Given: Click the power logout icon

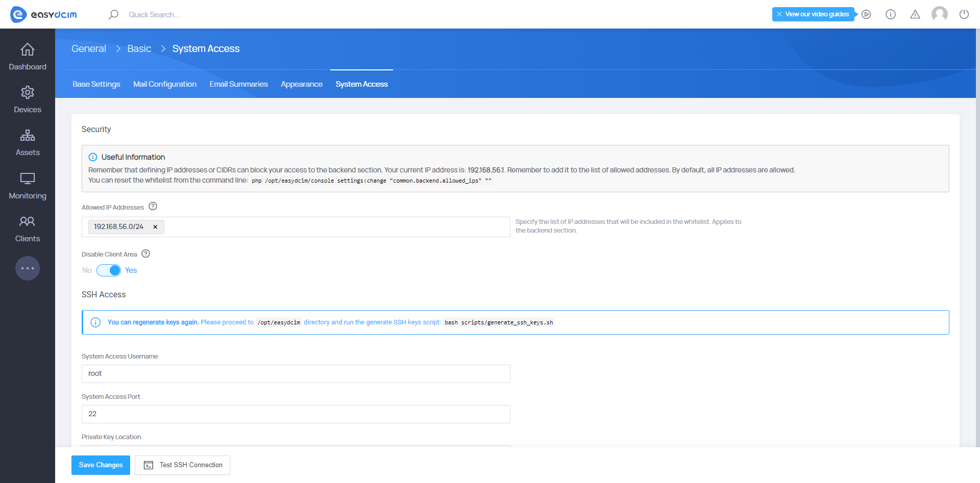Looking at the screenshot, I should coord(964,14).
